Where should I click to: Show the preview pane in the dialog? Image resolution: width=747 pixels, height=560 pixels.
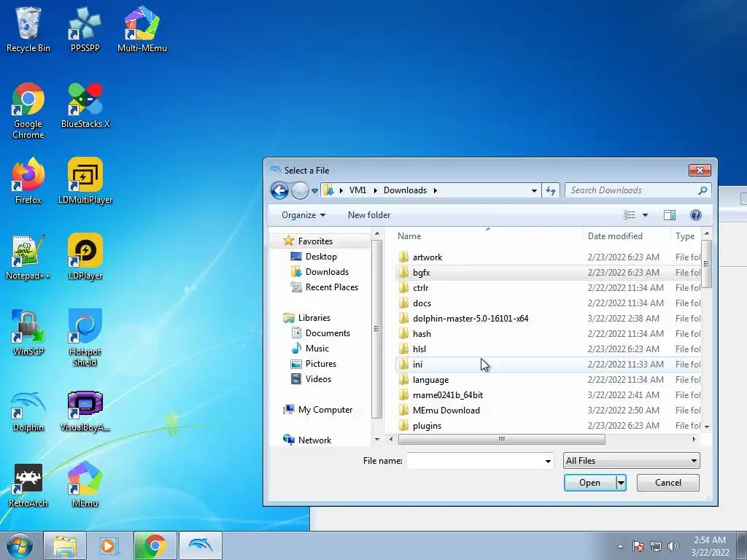coord(670,215)
